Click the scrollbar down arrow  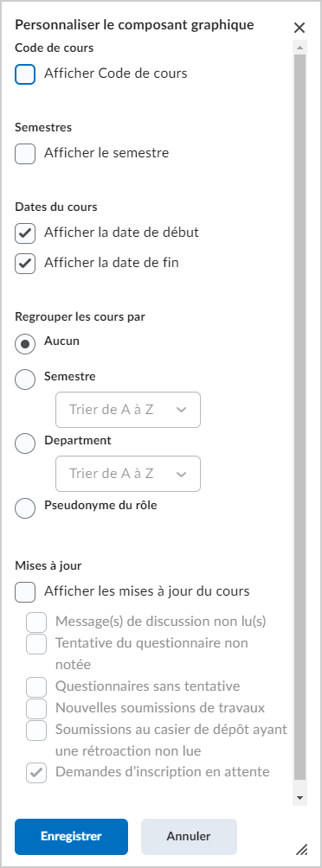point(299,798)
